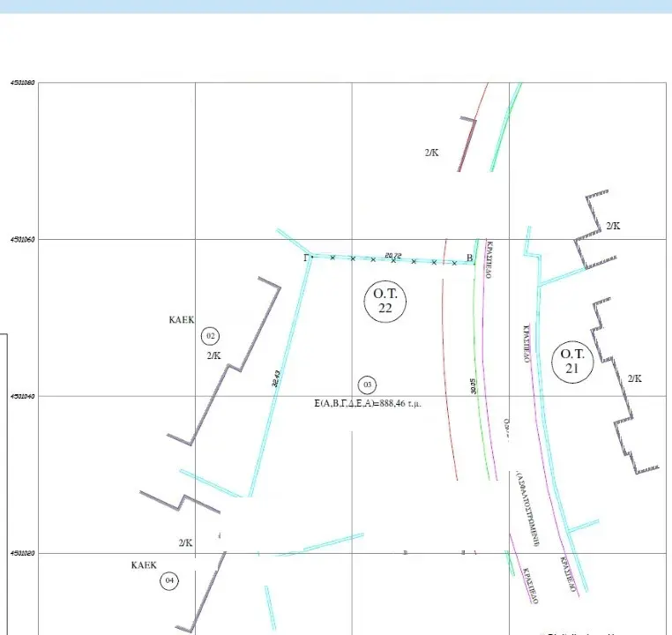This screenshot has width=672, height=635.
Task: Click the ΑΣΦΑΛΤΟΣΤΡΩΜΕΝΗ road label
Action: point(528,507)
